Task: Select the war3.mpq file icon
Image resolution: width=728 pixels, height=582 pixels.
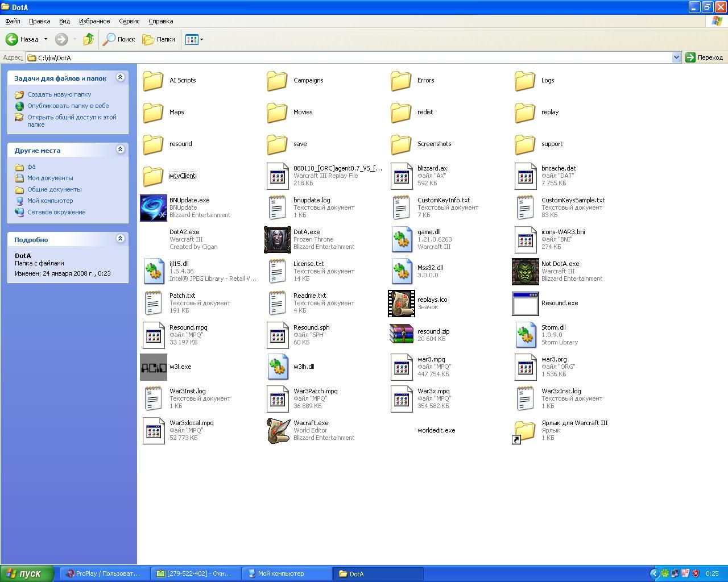Action: (402, 367)
